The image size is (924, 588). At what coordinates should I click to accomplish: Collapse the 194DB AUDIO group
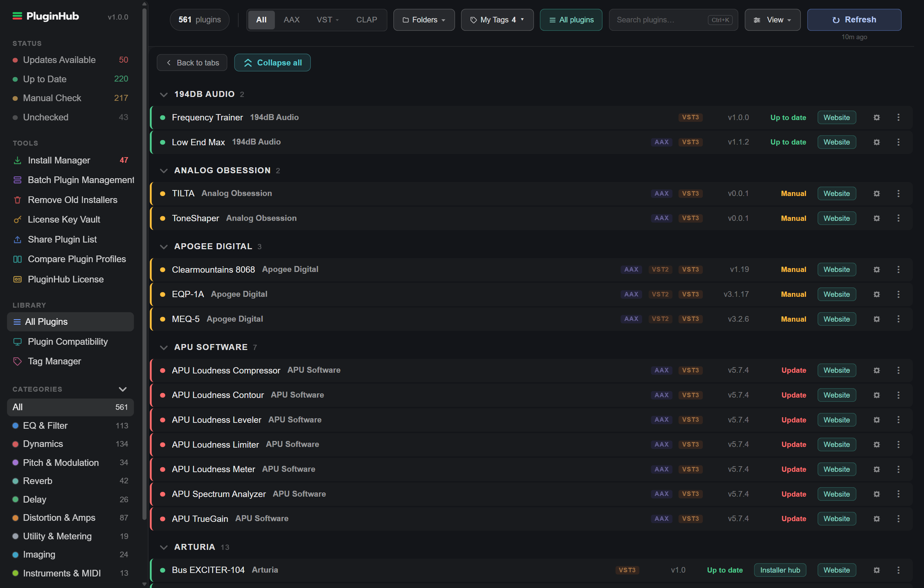click(164, 94)
